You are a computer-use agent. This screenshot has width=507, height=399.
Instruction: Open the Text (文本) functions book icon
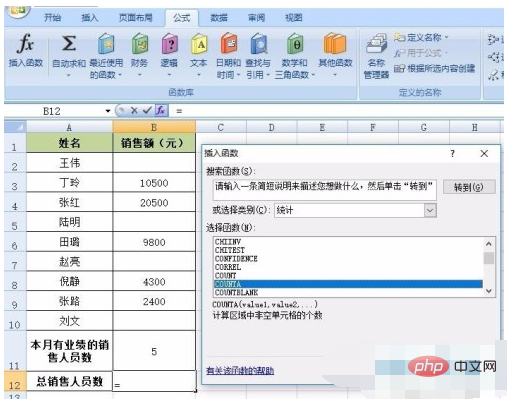tap(199, 44)
